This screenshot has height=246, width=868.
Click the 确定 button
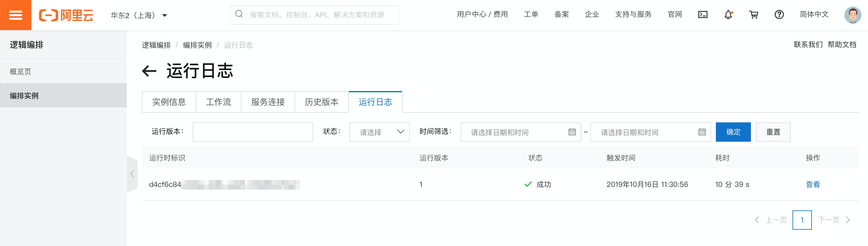coord(733,132)
